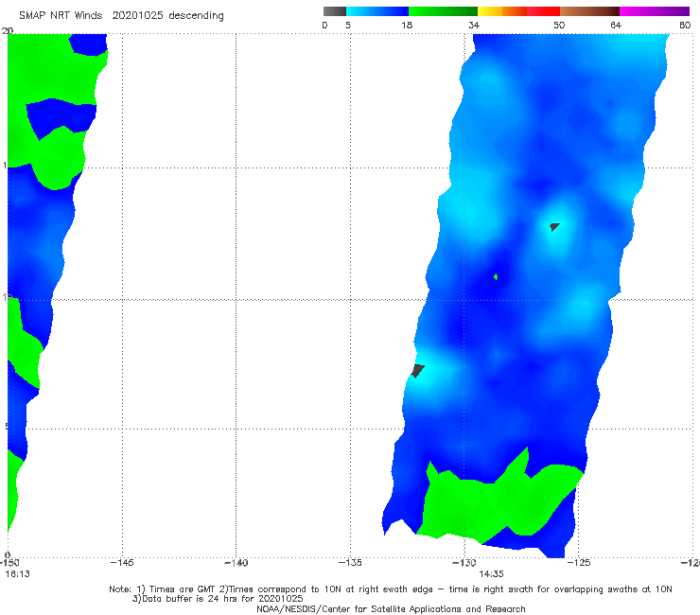The width and height of the screenshot is (700, 615).
Task: Click the longitude label '-125'
Action: click(579, 563)
